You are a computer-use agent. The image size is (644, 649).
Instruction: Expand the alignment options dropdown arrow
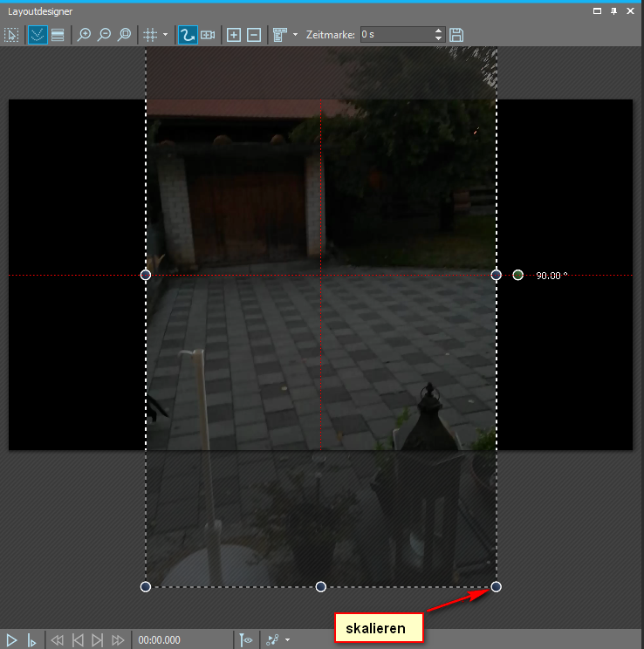tap(295, 35)
